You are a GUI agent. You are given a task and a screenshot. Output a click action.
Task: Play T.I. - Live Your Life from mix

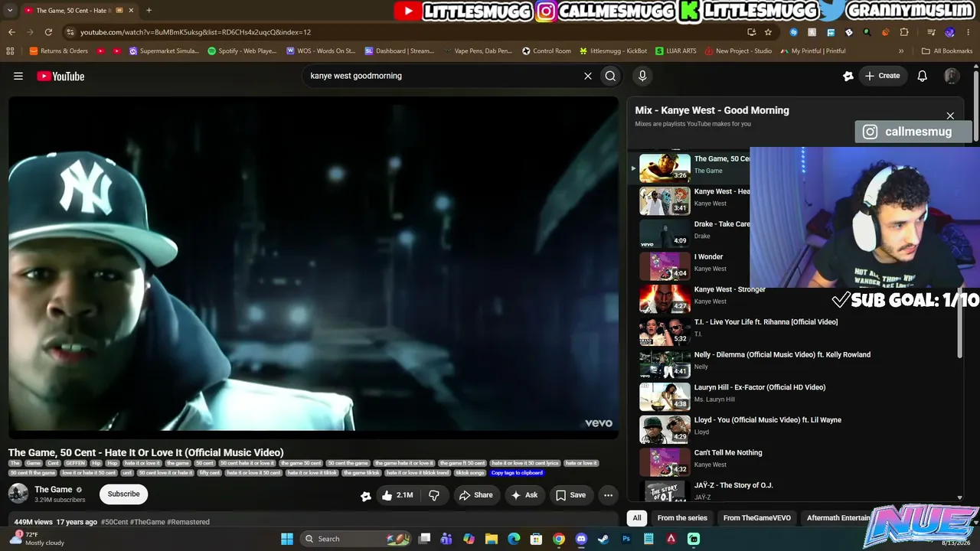(665, 331)
